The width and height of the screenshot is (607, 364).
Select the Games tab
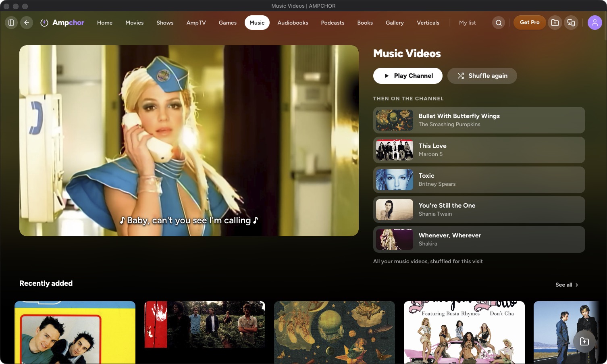228,23
